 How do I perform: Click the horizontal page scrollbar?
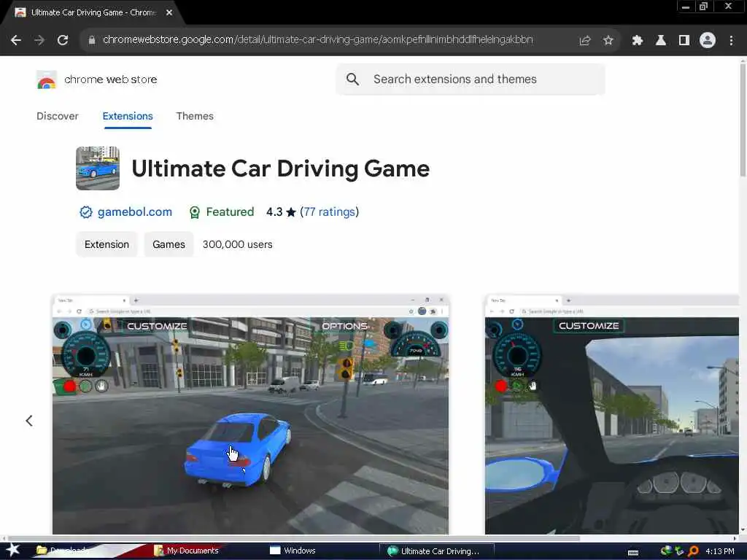click(x=293, y=539)
